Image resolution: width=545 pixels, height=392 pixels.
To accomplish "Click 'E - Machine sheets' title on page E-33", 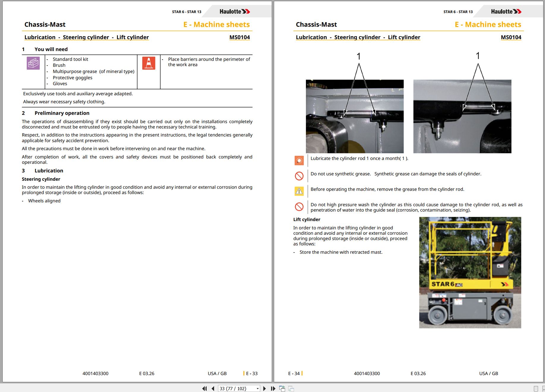I will pos(217,25).
